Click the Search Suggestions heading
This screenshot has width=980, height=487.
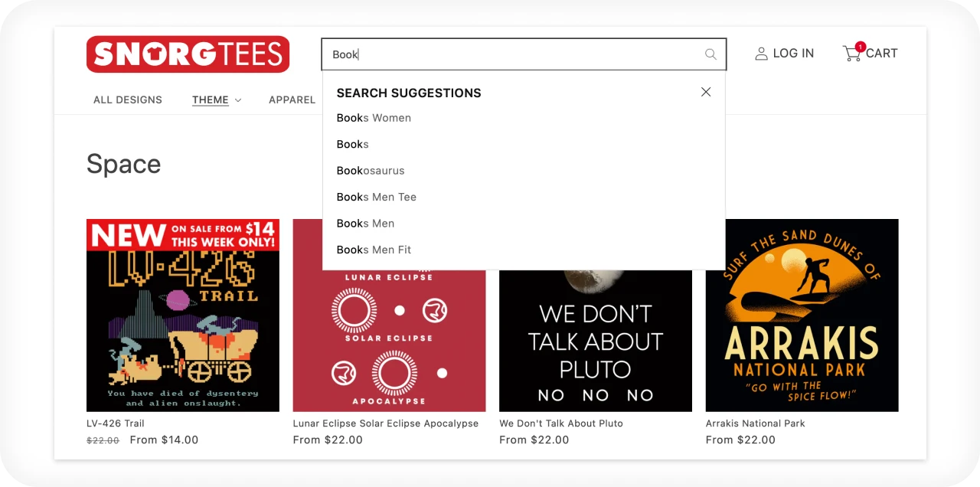[x=409, y=93]
